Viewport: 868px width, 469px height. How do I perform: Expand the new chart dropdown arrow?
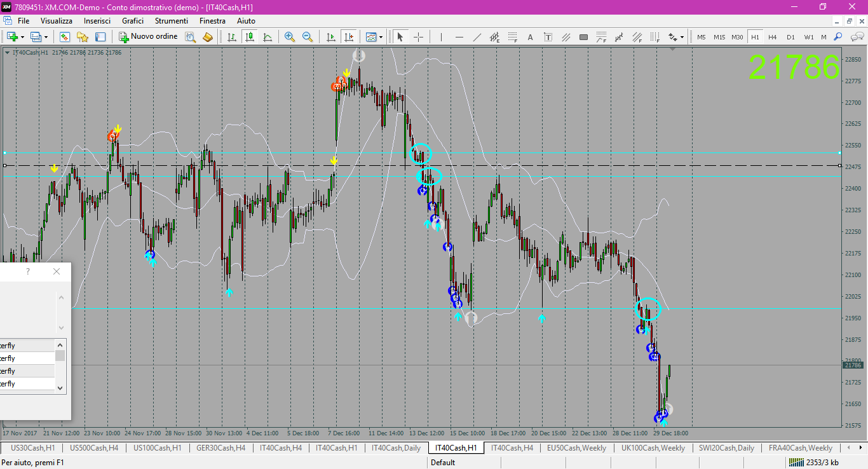[x=22, y=37]
